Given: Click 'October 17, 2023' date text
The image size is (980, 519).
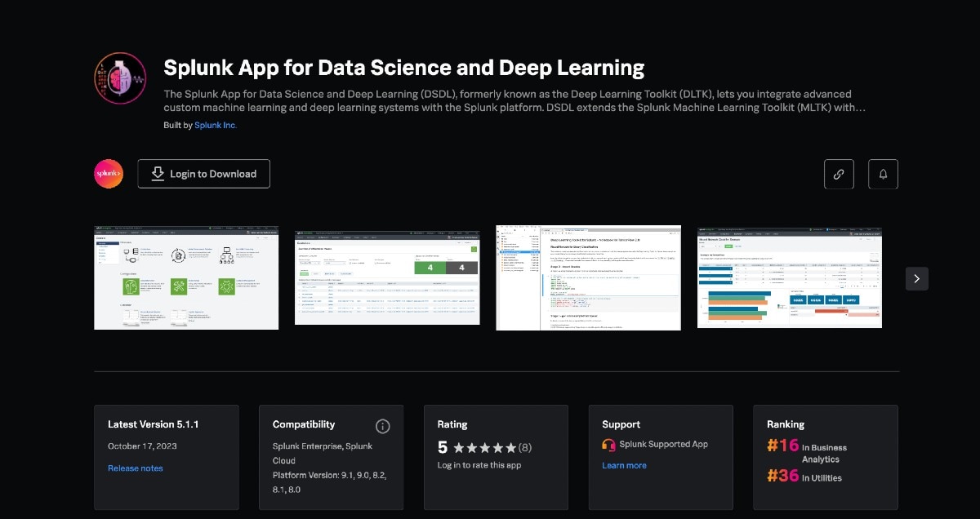Looking at the screenshot, I should pos(142,446).
